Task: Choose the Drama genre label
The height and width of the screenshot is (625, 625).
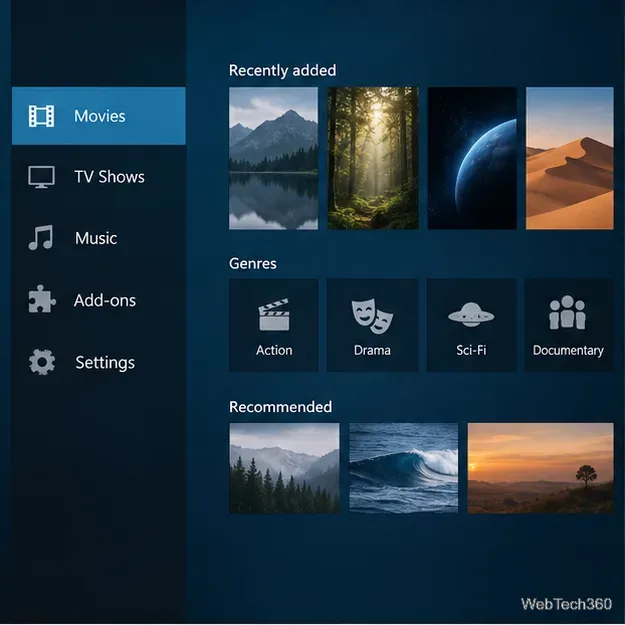Action: (x=372, y=350)
